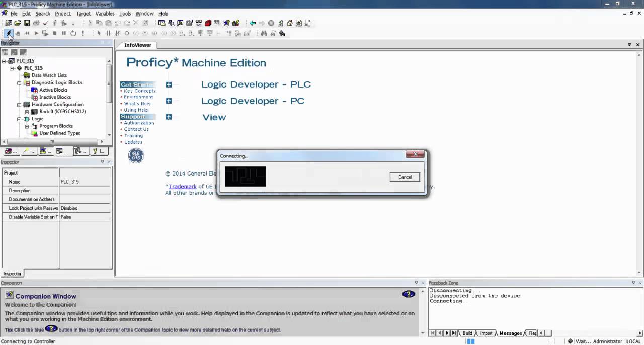Select Active Blocks in Navigator tree

(53, 90)
